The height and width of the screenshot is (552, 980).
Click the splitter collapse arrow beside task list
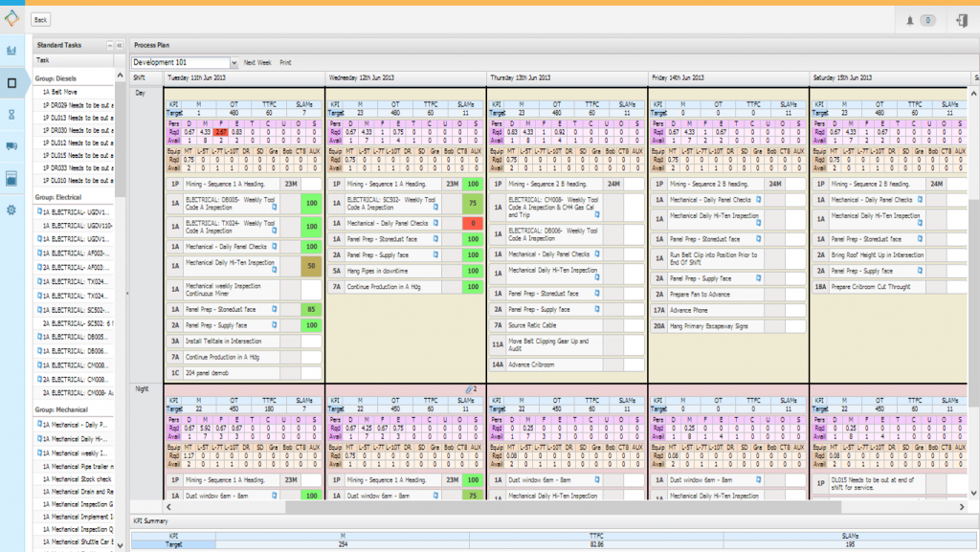coord(127,292)
